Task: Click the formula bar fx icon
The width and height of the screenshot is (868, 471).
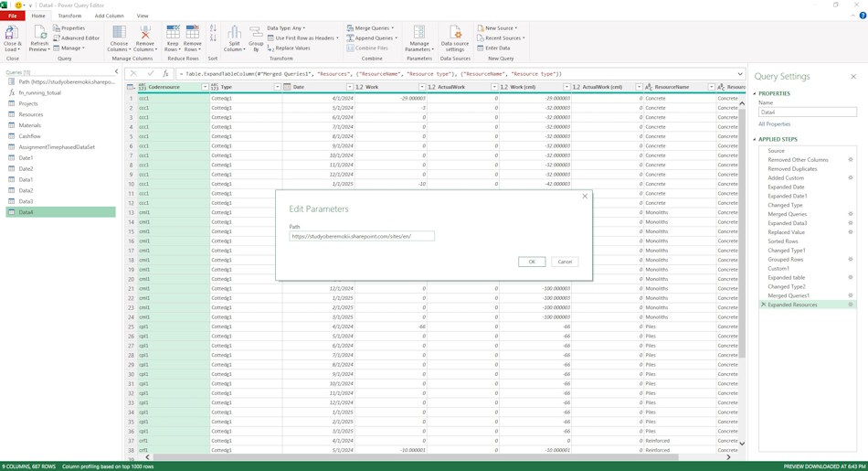Action: coord(165,74)
